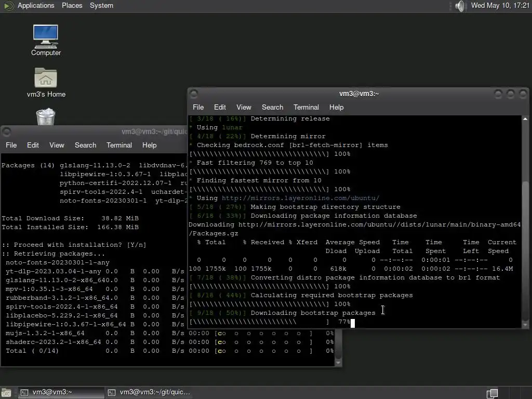
Task: Open Search menu in the git/quic terminal window
Action: tap(86, 145)
